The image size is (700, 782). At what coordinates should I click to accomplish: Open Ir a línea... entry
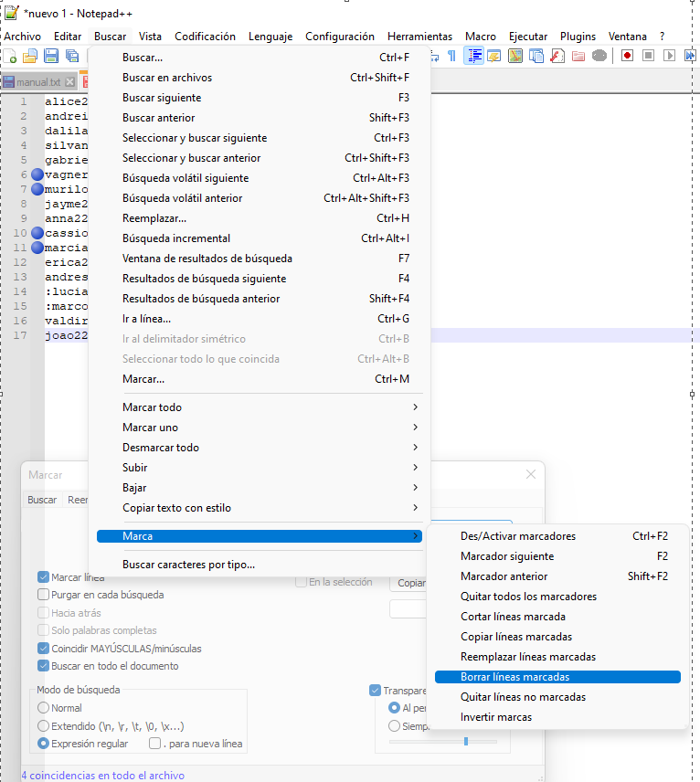click(x=260, y=319)
